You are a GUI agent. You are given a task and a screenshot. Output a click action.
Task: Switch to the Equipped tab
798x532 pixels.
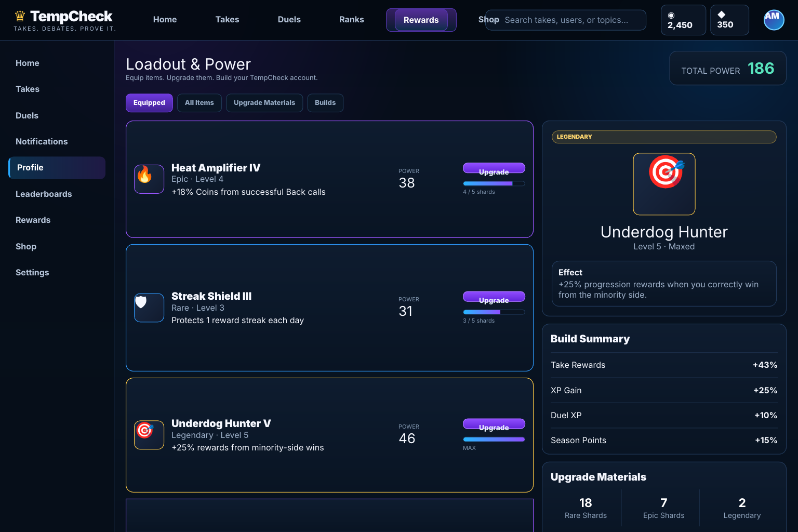click(x=149, y=103)
